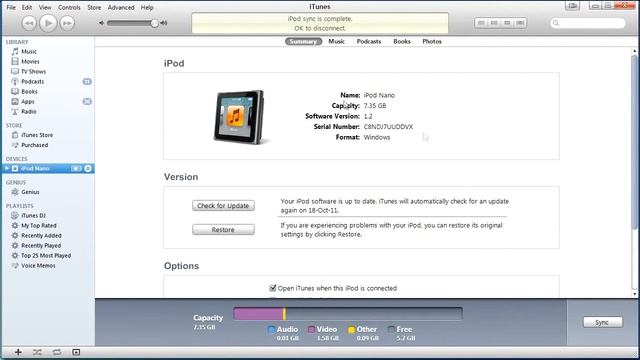Switch to the Podcasts tab
Screen dimensions: 640x360
click(369, 42)
